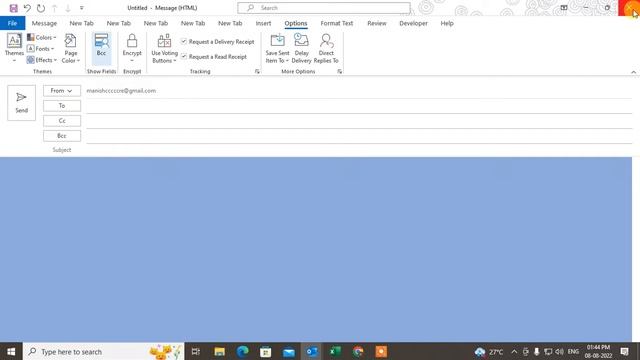This screenshot has height=360, width=640.
Task: Go to next item arrow
Action: coord(68,8)
